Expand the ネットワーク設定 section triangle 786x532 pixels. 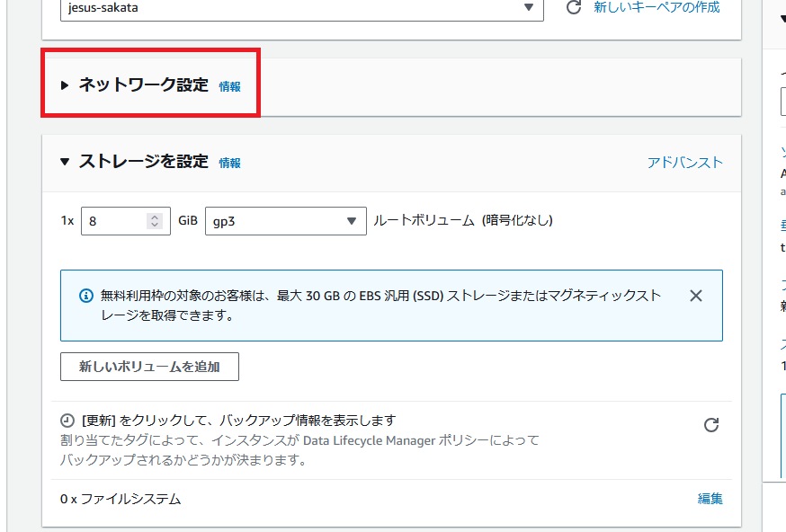[64, 85]
